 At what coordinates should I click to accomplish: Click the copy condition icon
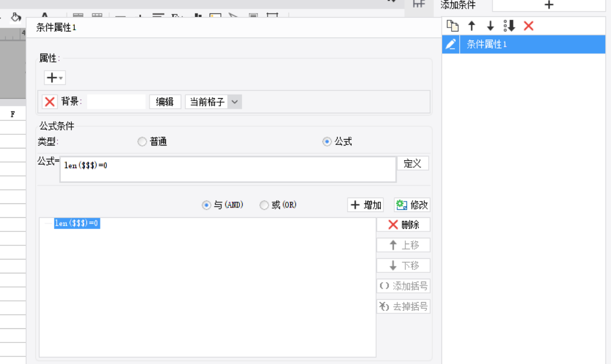point(452,26)
